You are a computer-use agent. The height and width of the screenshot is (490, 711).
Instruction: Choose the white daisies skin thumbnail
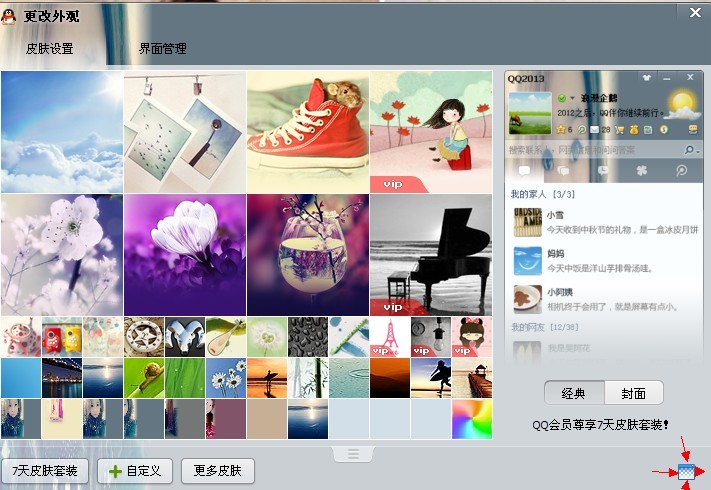pos(226,378)
